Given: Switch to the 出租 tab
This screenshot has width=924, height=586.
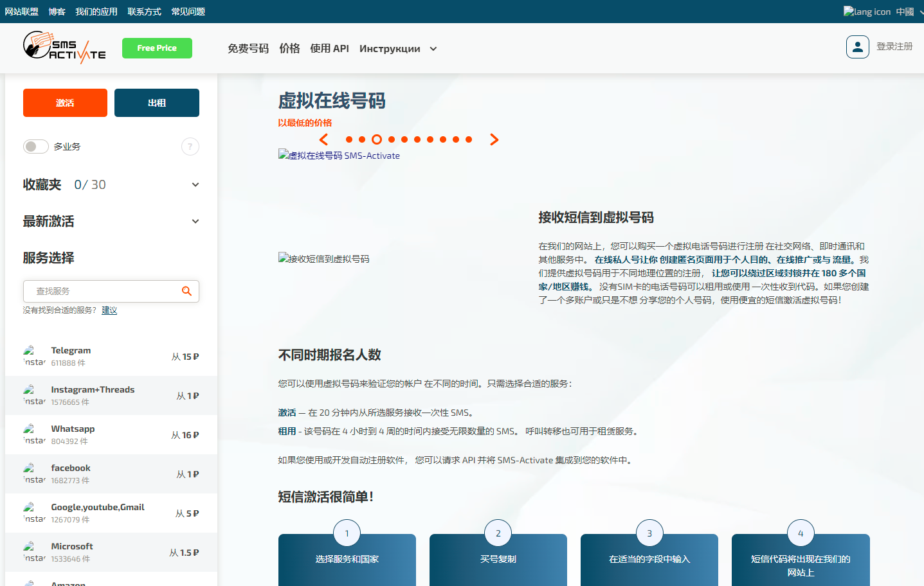Looking at the screenshot, I should (x=156, y=103).
